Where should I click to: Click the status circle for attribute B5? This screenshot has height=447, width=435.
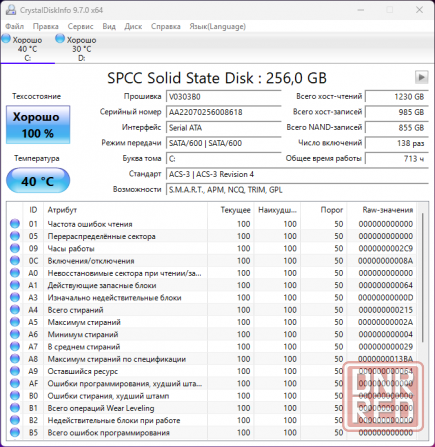click(x=15, y=433)
